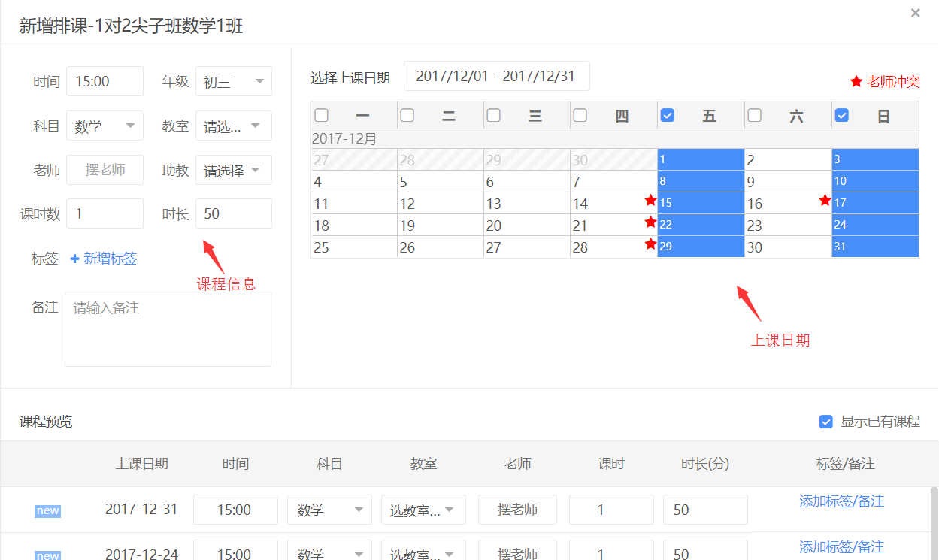Open the 科目 dropdown showing 数学

105,126
